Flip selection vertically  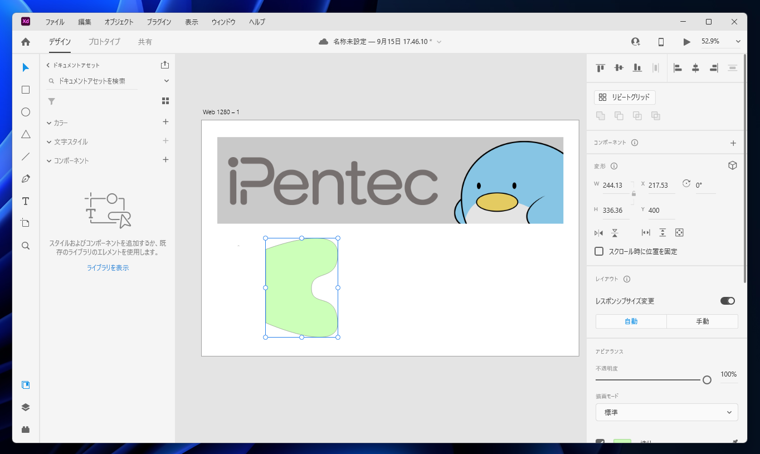tap(615, 233)
